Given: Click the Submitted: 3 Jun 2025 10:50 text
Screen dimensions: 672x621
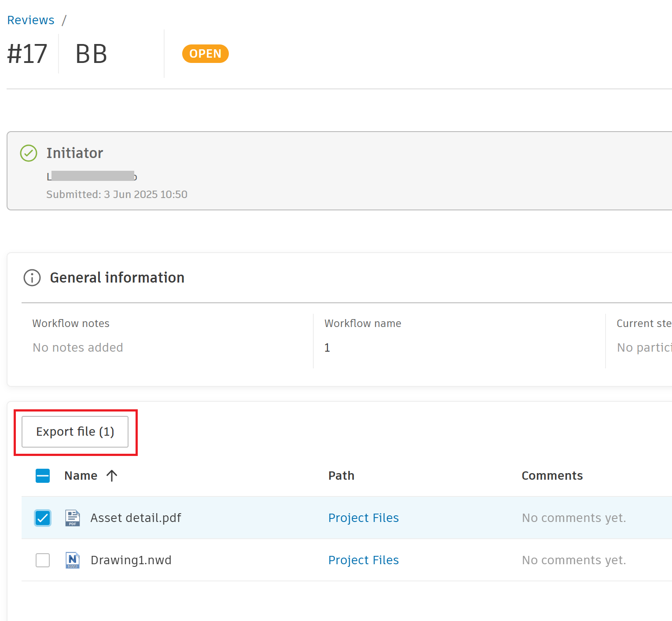Looking at the screenshot, I should [117, 195].
